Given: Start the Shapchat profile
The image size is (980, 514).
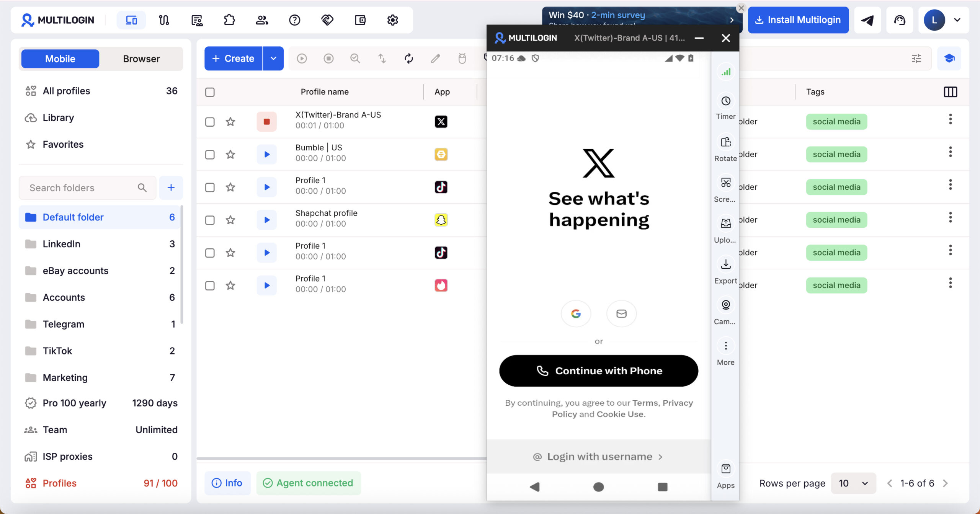Looking at the screenshot, I should pyautogui.click(x=266, y=220).
